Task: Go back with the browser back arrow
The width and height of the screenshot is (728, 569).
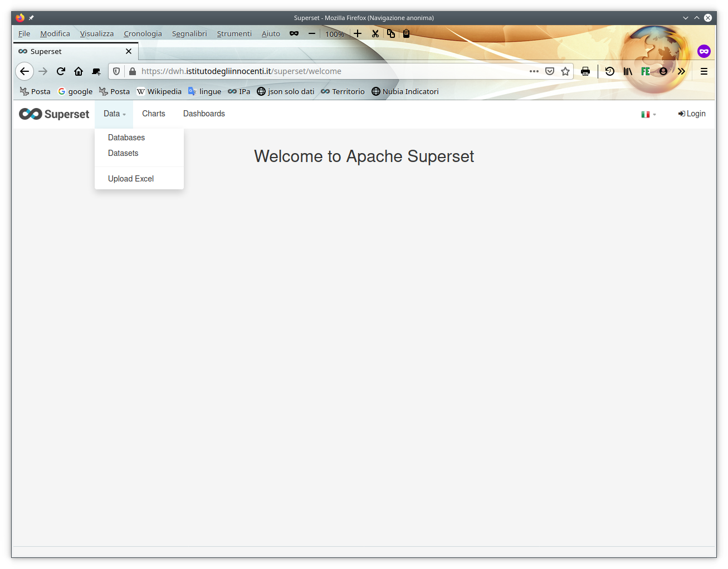Action: coord(24,71)
